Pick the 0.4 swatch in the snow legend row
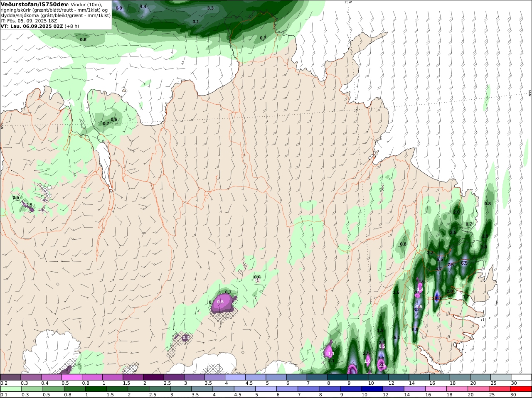 [52, 377]
